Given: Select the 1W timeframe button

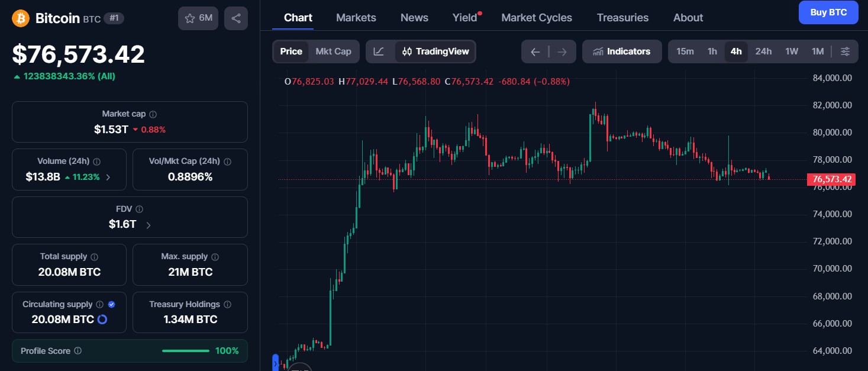Looking at the screenshot, I should point(792,51).
